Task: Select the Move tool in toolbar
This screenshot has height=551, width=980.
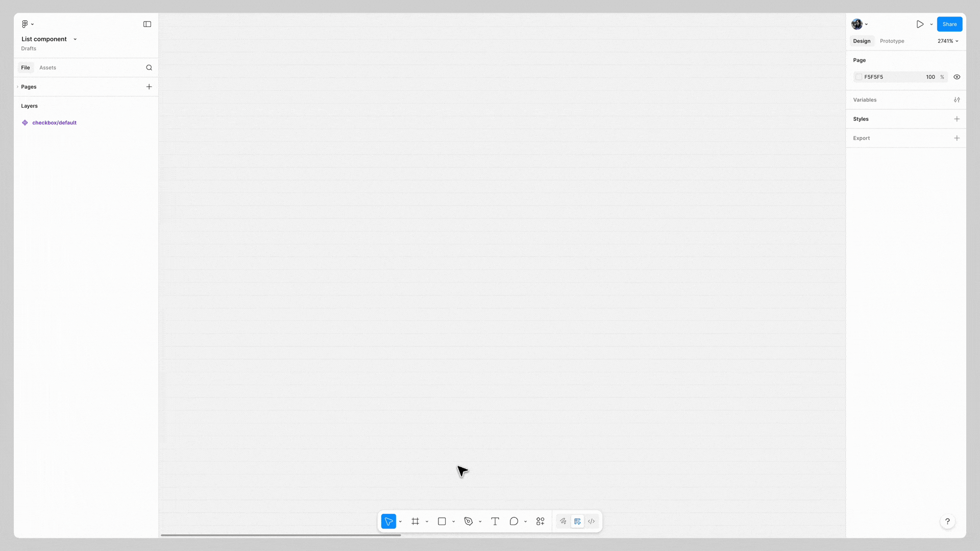Action: (388, 521)
